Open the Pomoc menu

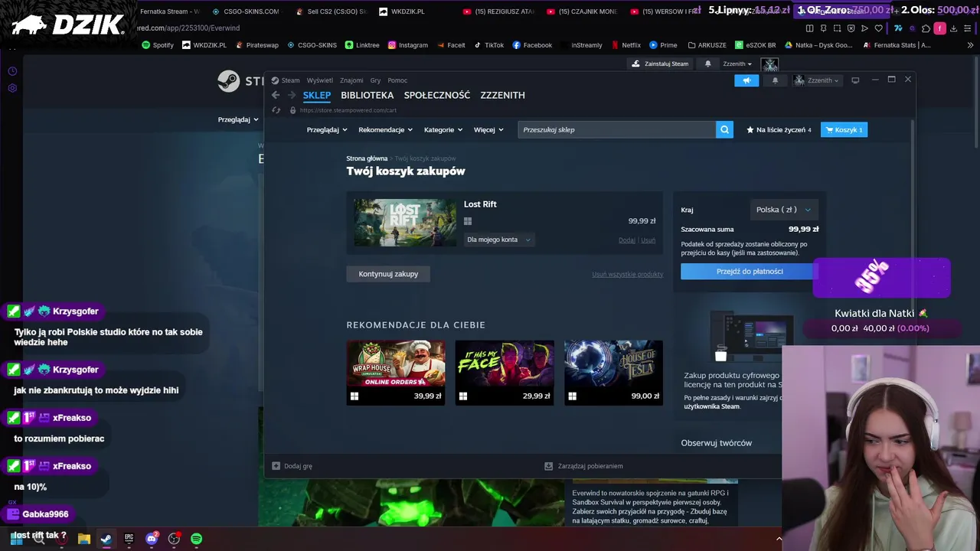tap(397, 80)
